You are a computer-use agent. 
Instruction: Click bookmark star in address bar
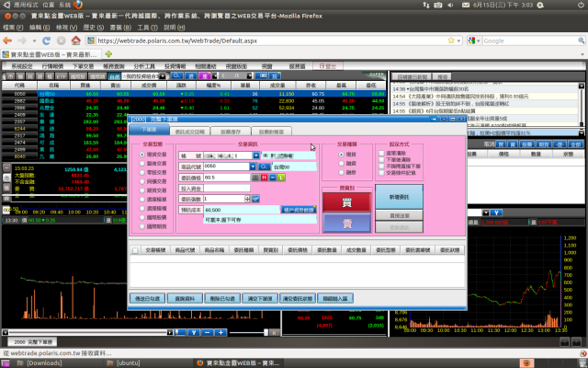(x=451, y=40)
